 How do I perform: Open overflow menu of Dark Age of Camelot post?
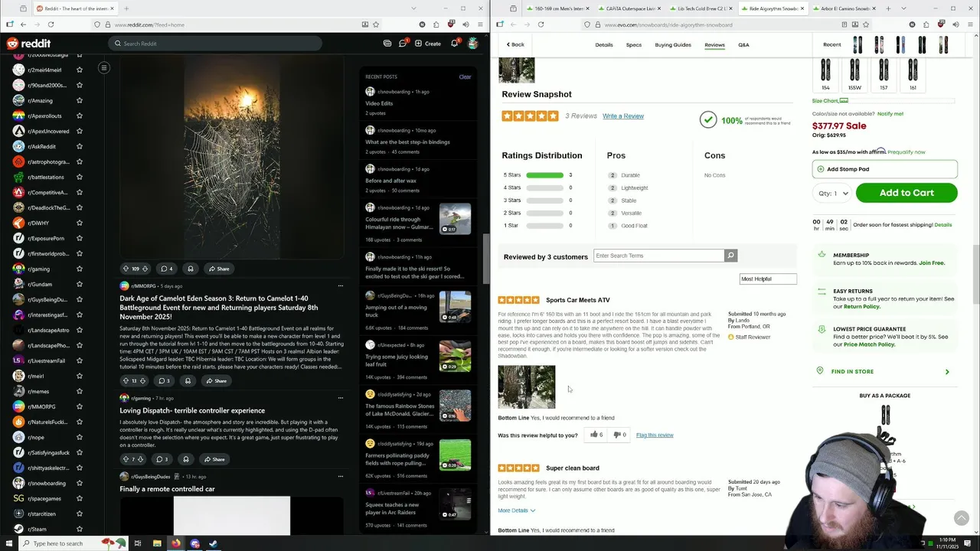point(341,286)
